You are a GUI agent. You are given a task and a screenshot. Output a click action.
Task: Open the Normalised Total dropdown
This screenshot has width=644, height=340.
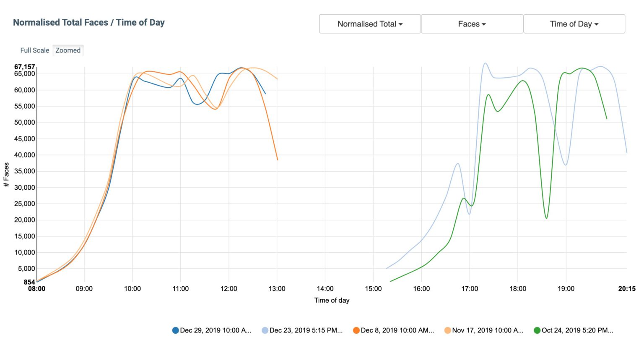[370, 24]
